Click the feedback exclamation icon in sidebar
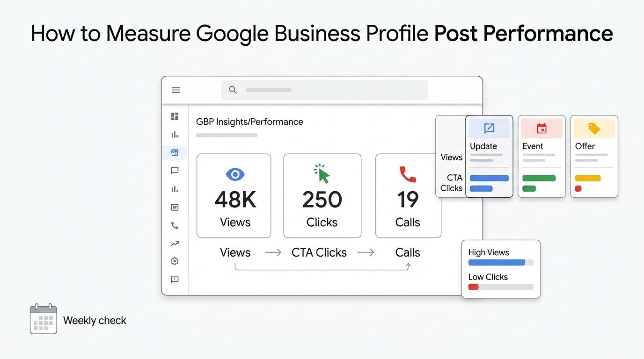Viewport: 644px width, 359px height. point(175,280)
